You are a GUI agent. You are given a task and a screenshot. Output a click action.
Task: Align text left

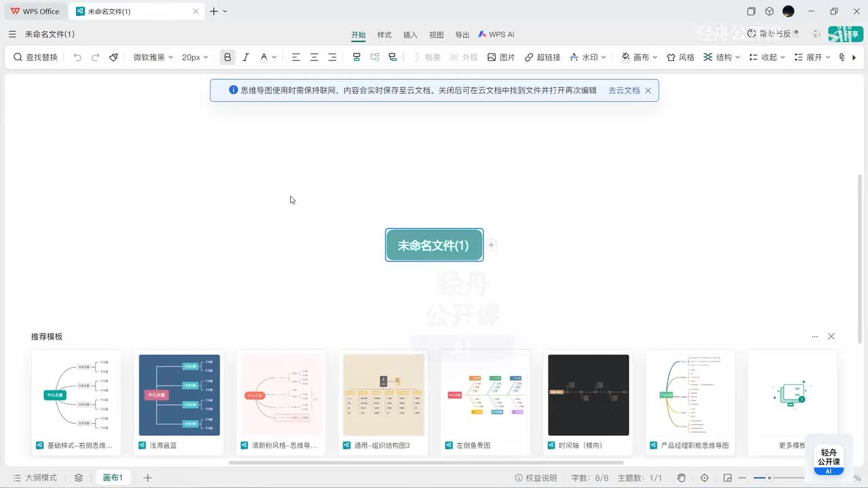click(x=296, y=58)
